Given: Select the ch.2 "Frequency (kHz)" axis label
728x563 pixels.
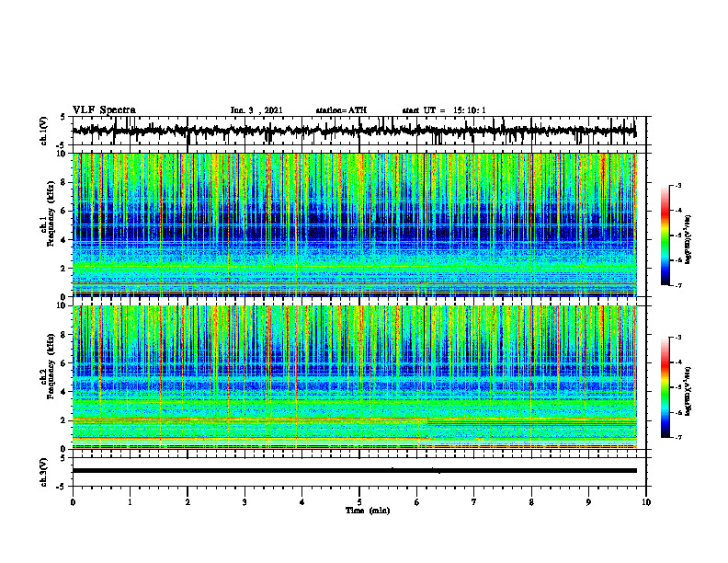Looking at the screenshot, I should pyautogui.click(x=51, y=366).
